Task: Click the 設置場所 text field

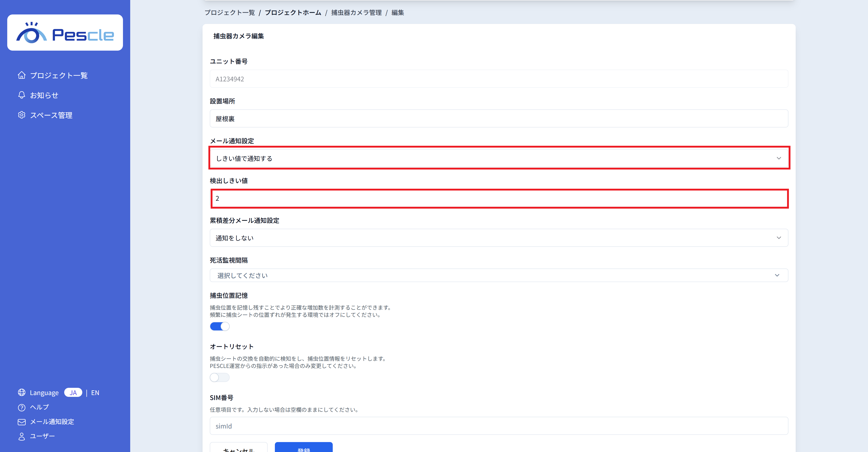Action: (x=499, y=119)
